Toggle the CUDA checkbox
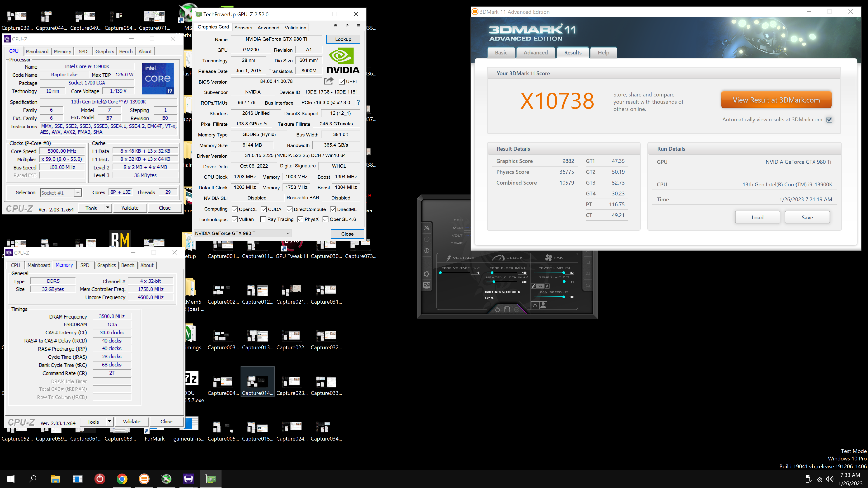 point(264,209)
